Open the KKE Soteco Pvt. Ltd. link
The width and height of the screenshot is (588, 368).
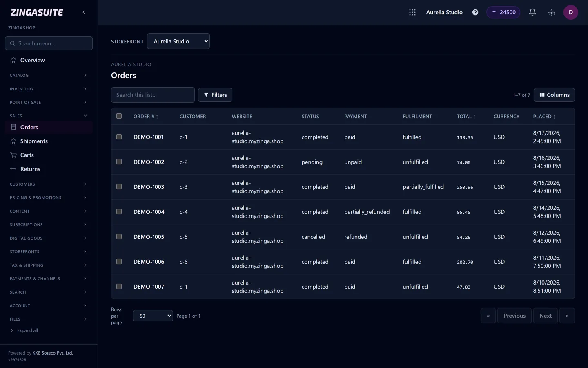53,353
